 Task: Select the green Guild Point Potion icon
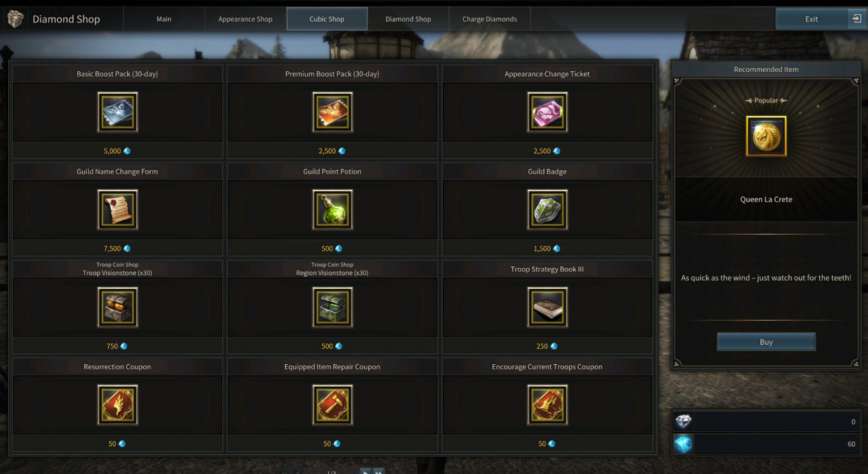pyautogui.click(x=332, y=210)
